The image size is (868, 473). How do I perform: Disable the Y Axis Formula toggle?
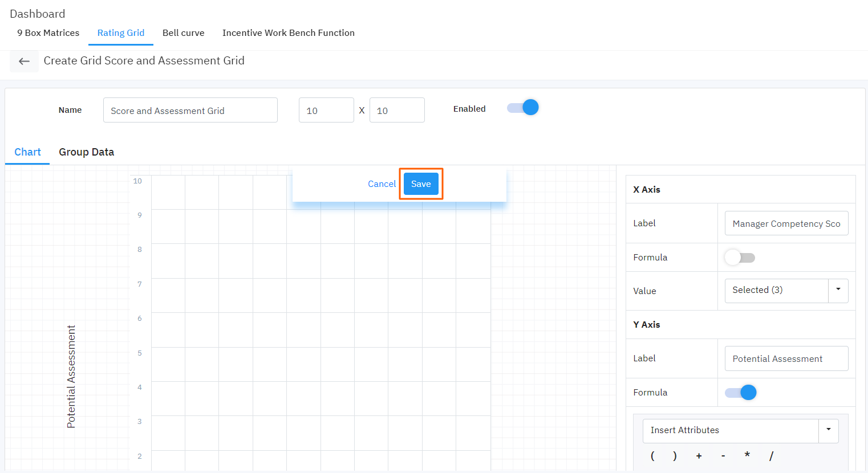(x=740, y=392)
